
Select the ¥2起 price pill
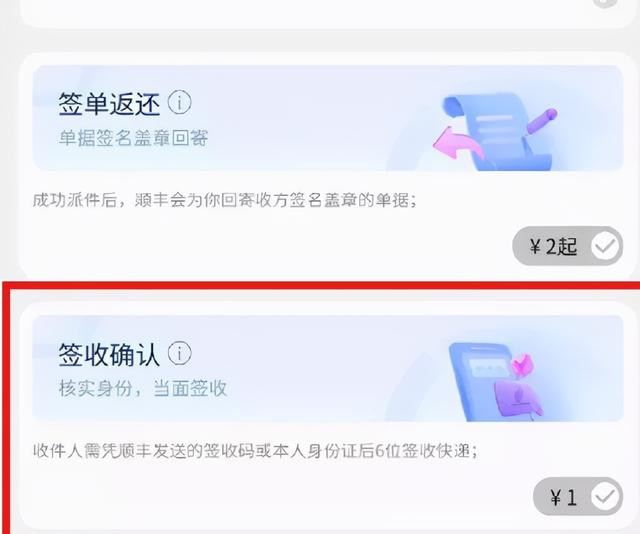click(x=567, y=246)
